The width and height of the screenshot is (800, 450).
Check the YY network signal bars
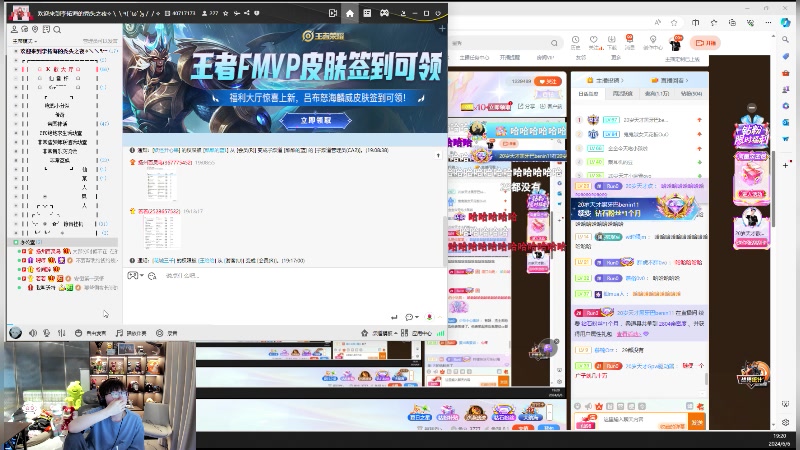[x=440, y=333]
